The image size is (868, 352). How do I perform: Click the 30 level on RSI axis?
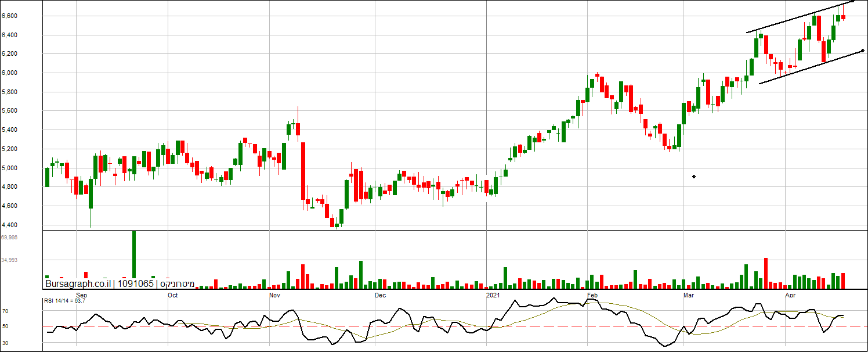(5, 343)
